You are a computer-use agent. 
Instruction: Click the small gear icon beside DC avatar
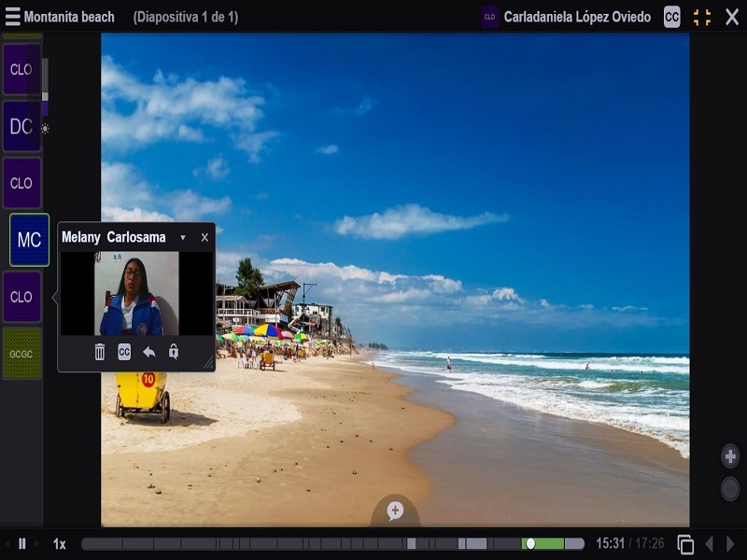(45, 129)
